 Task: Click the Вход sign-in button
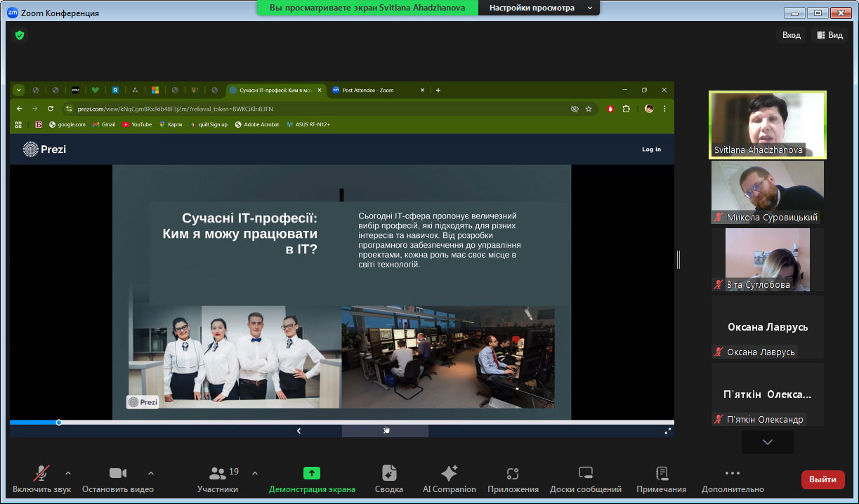791,35
